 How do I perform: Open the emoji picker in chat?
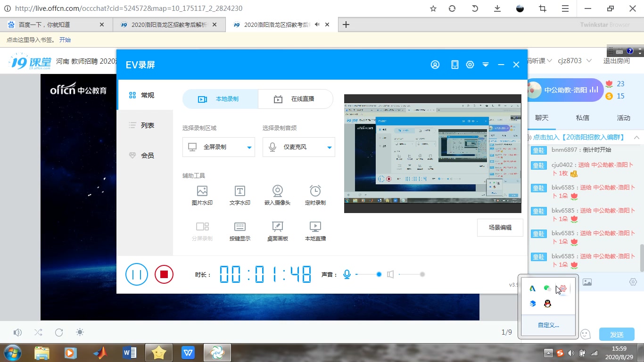click(x=586, y=334)
